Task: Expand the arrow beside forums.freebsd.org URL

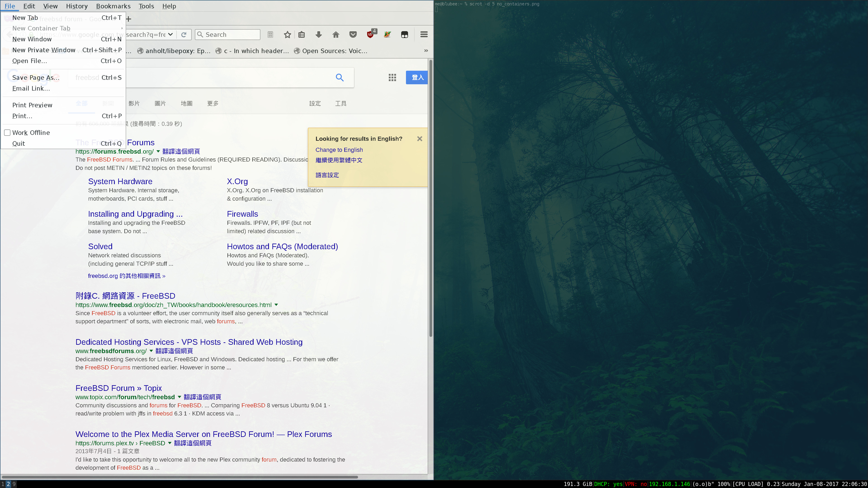Action: [x=158, y=152]
